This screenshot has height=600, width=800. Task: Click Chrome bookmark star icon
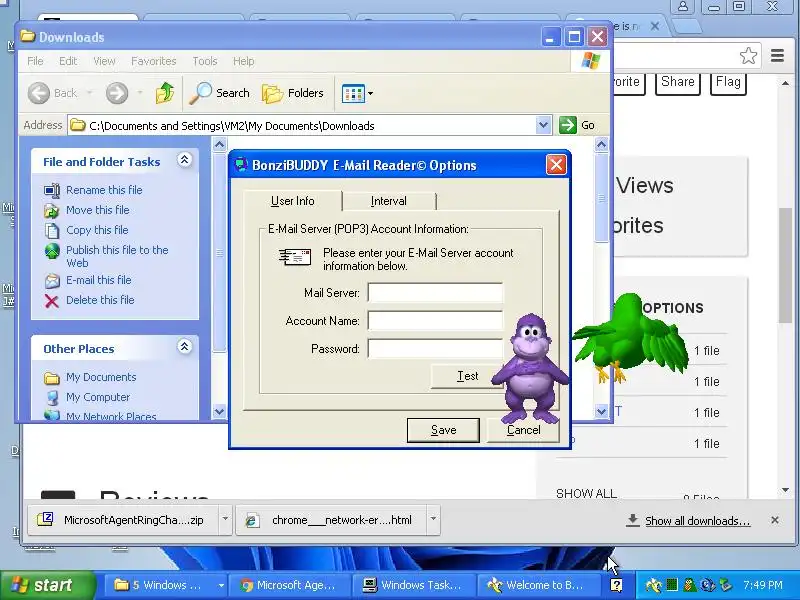748,56
